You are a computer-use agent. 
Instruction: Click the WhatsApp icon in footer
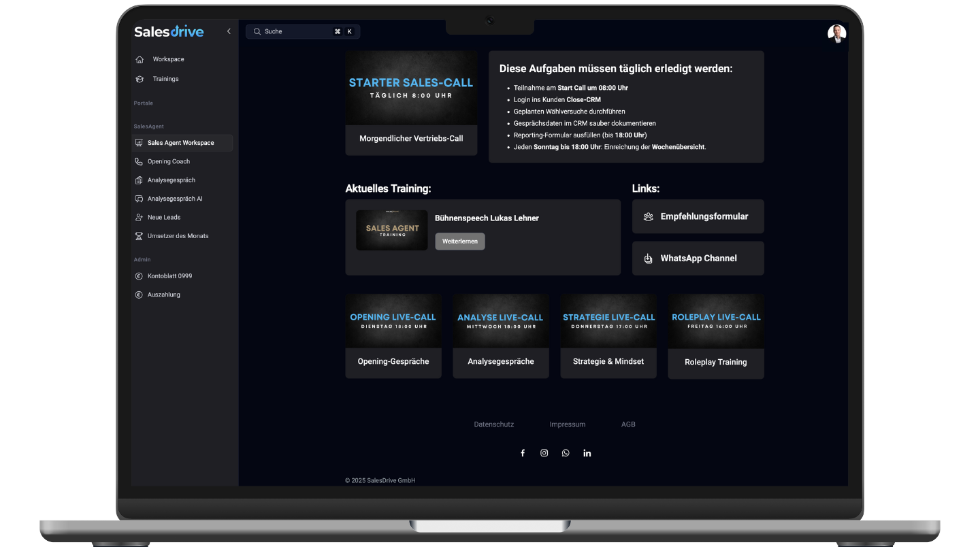tap(566, 453)
